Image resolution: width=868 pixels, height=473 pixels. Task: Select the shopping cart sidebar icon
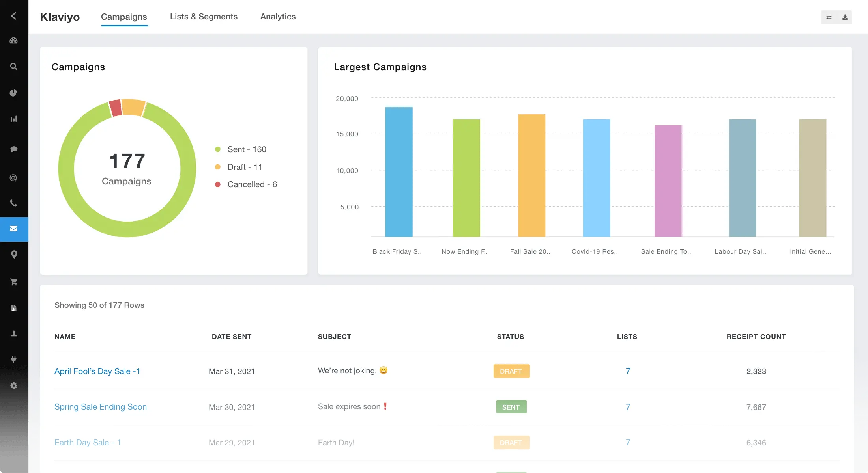click(x=14, y=281)
